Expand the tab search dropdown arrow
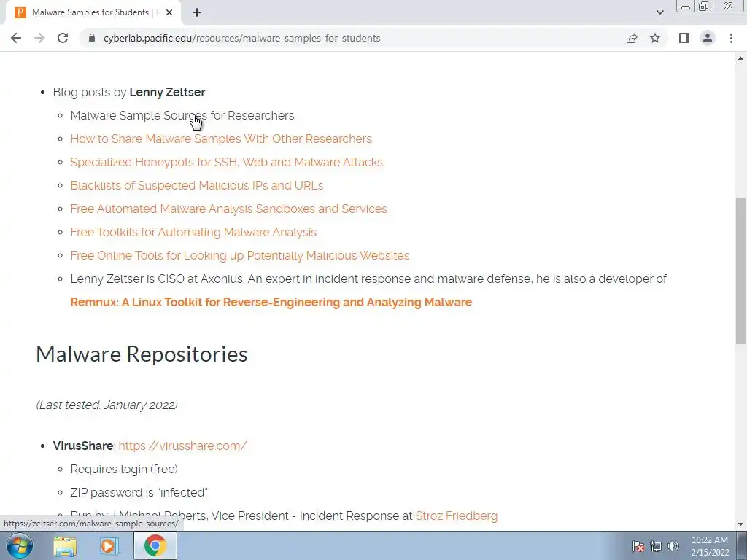Viewport: 747px width, 560px height. coord(659,12)
